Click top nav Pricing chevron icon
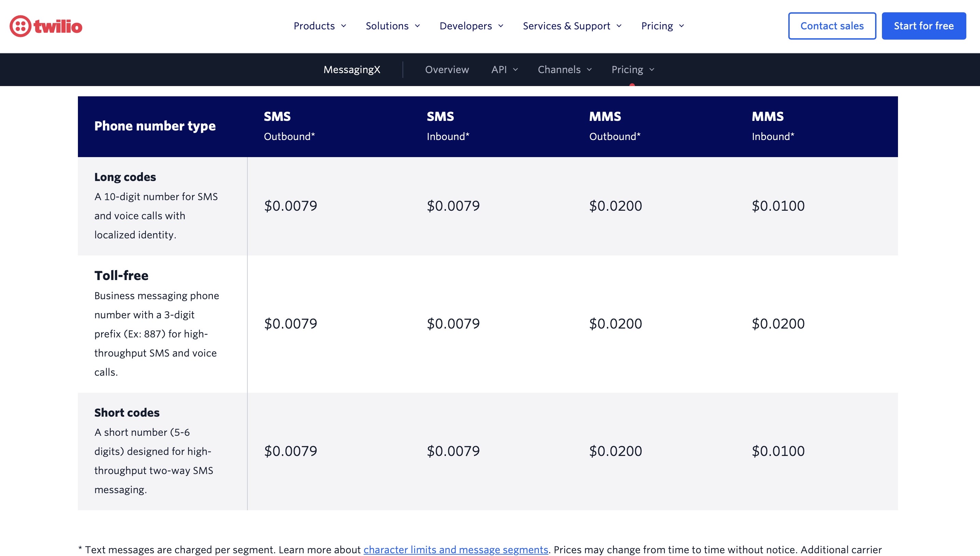The width and height of the screenshot is (980, 556). coord(682,26)
